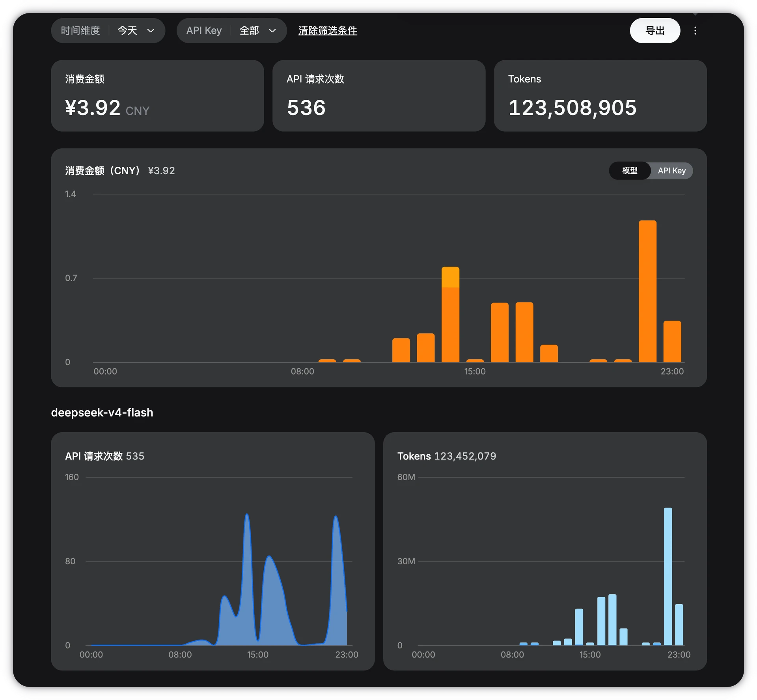This screenshot has width=757, height=700.
Task: Select the Tokens 123,508,905 summary card
Action: (x=600, y=95)
